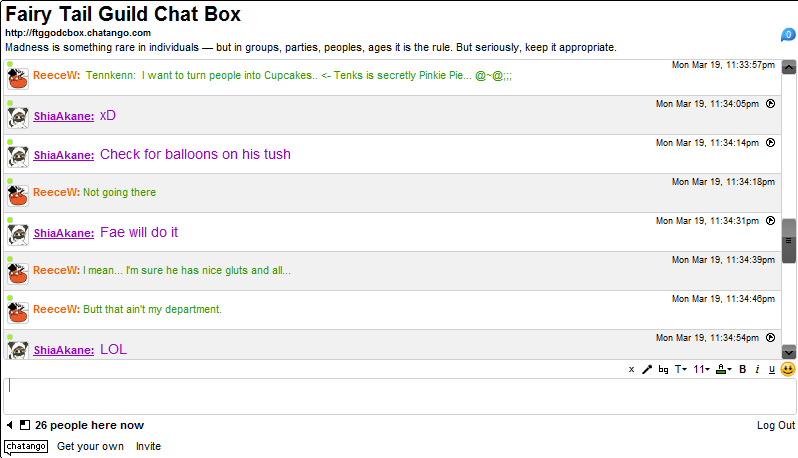Toggle underline text formatting

click(771, 370)
